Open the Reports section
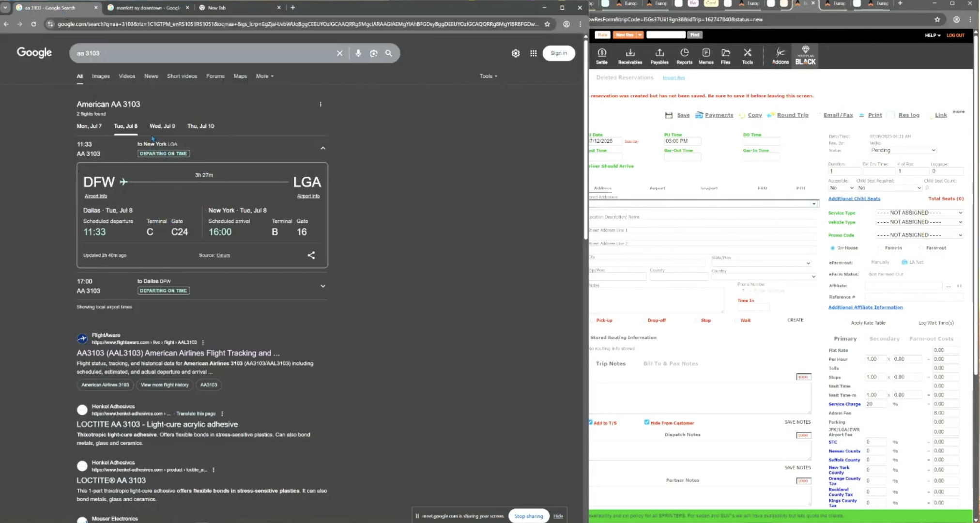The height and width of the screenshot is (523, 980). click(684, 55)
